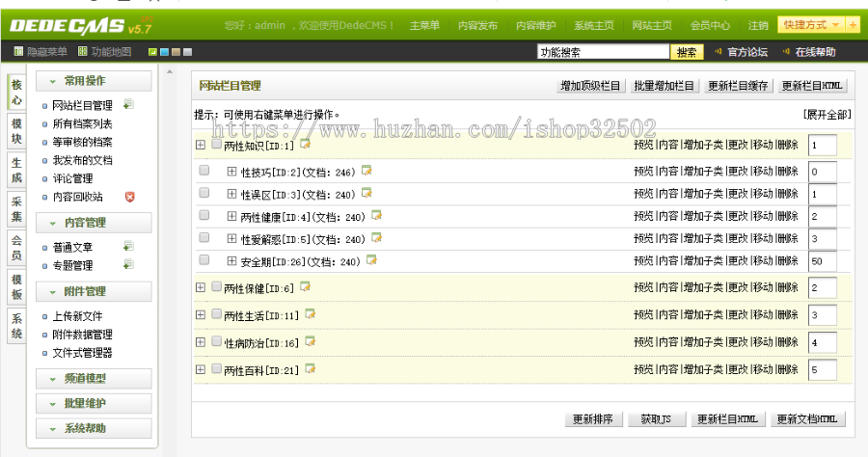Click the 增加顶级栏目 button
Viewport: 868px width, 457px height.
click(x=590, y=86)
